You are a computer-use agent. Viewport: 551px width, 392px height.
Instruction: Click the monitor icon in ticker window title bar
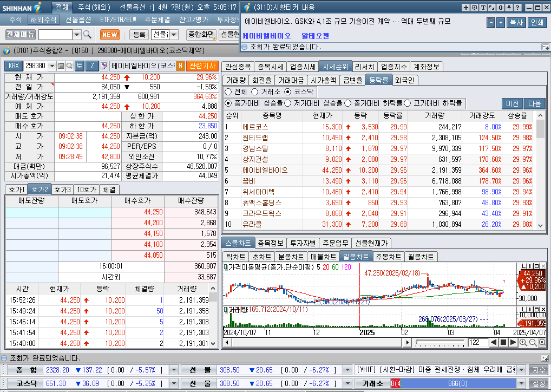click(474, 8)
